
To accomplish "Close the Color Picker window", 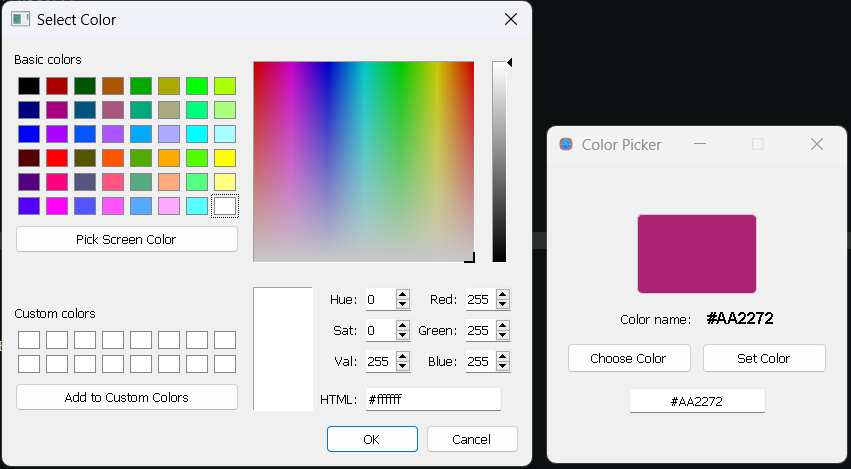I will (x=817, y=144).
